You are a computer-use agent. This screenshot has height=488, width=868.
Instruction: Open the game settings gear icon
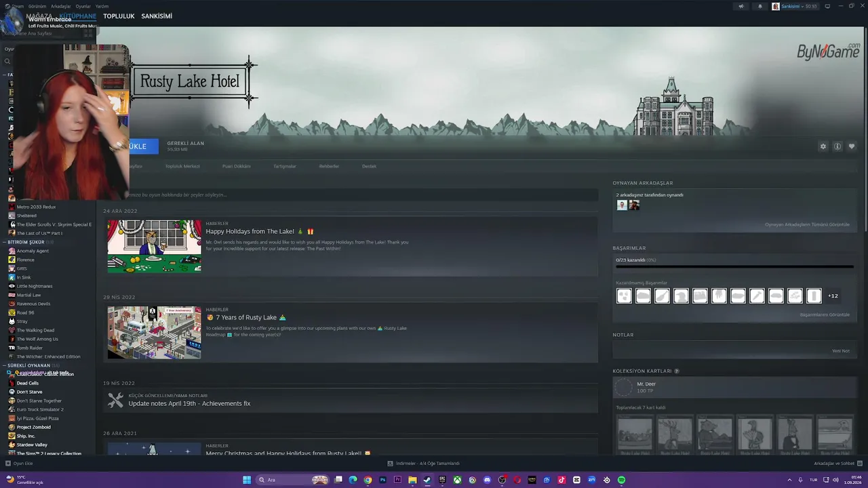(823, 146)
